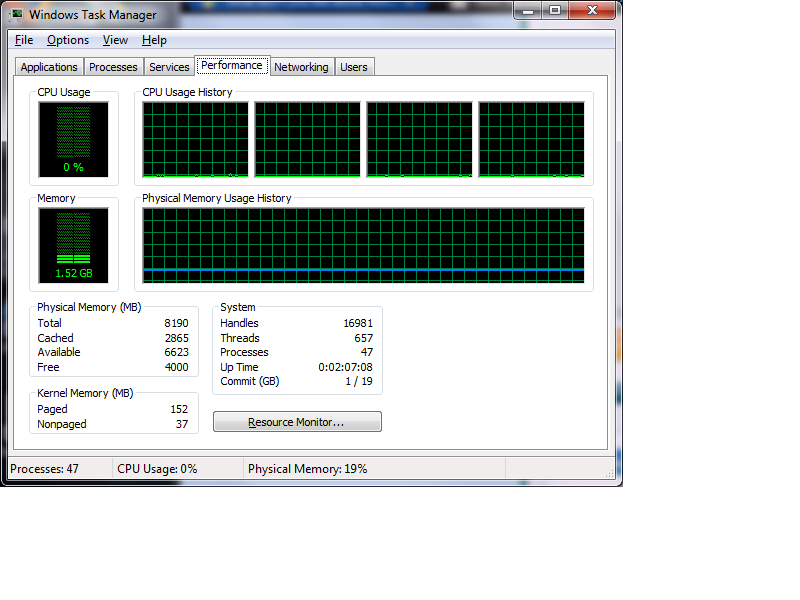Switch to the Networking tab

[x=302, y=67]
